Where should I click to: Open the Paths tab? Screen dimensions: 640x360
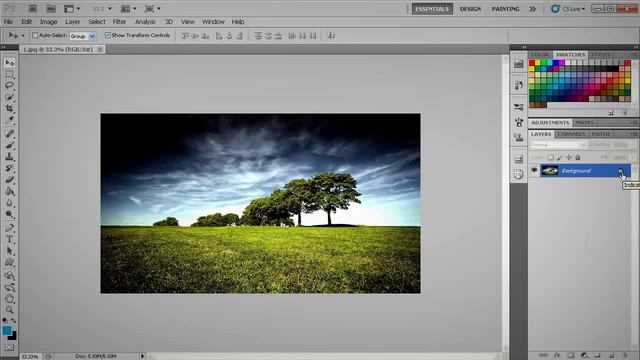pos(601,134)
